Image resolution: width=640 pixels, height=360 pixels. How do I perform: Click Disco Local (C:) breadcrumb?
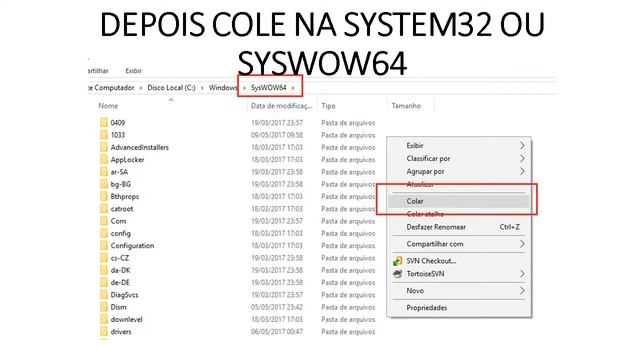coord(171,88)
